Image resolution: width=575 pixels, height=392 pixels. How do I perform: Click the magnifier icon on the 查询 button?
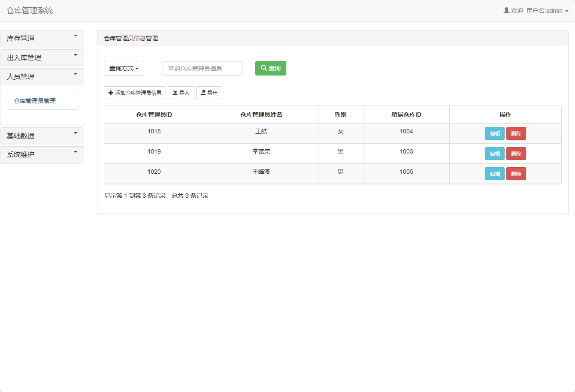click(263, 68)
